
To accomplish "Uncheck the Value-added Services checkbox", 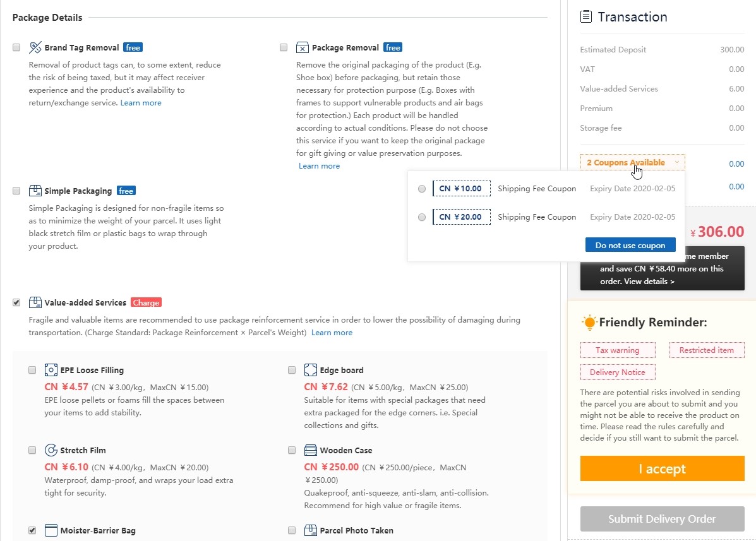I will click(16, 302).
